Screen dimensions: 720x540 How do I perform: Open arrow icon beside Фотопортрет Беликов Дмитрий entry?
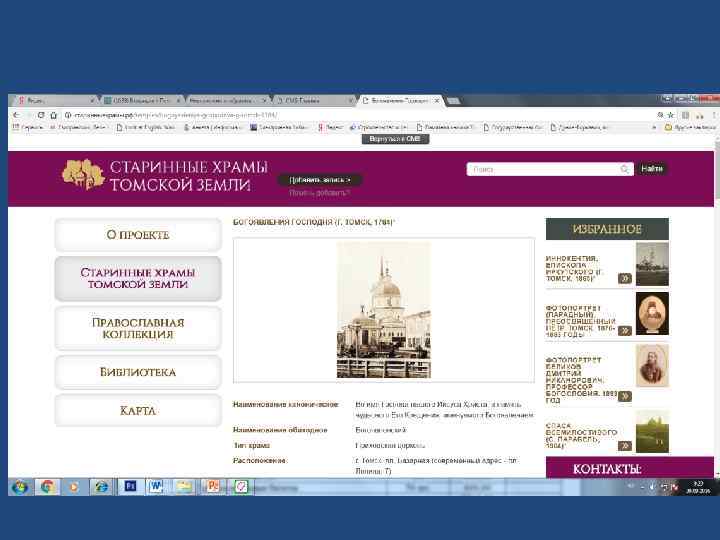pos(624,396)
